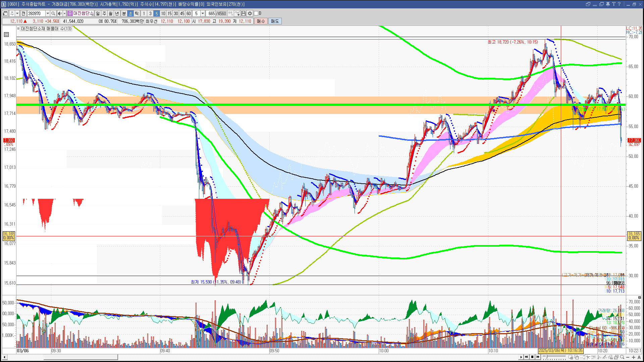
Task: Click the grid icon left of chart
Action: (x=6, y=35)
